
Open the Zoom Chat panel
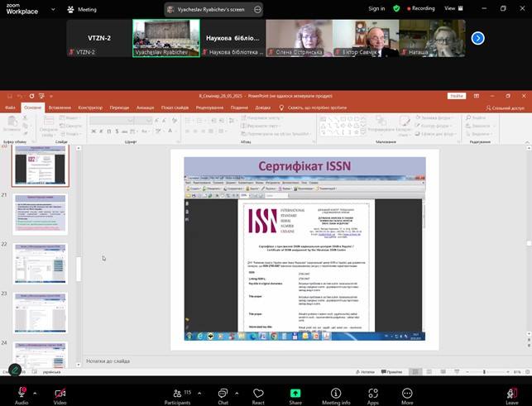click(x=223, y=397)
